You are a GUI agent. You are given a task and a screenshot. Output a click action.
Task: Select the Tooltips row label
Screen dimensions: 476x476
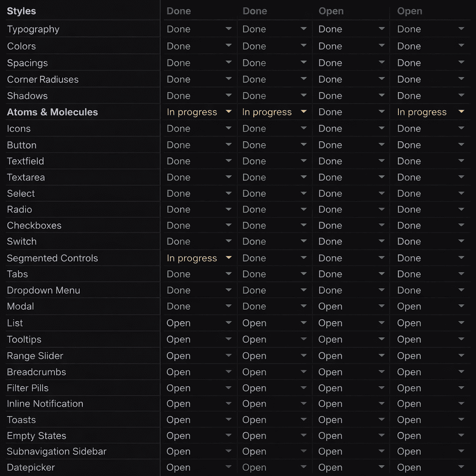coord(24,339)
